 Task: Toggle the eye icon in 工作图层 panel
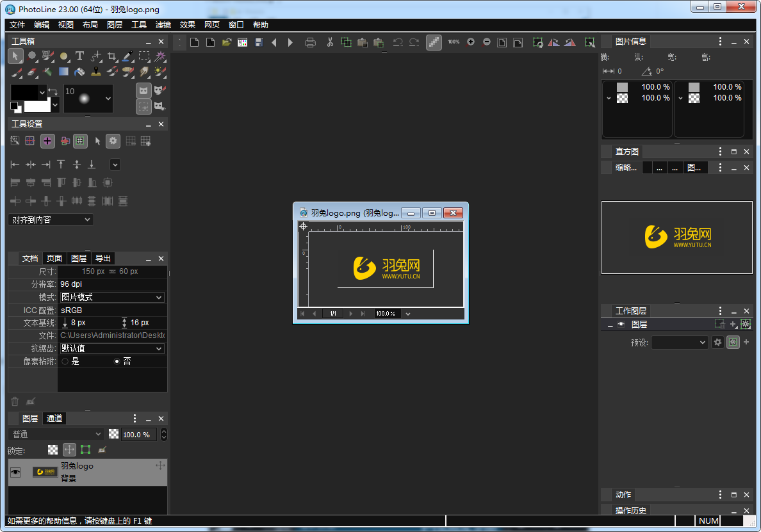tap(621, 325)
